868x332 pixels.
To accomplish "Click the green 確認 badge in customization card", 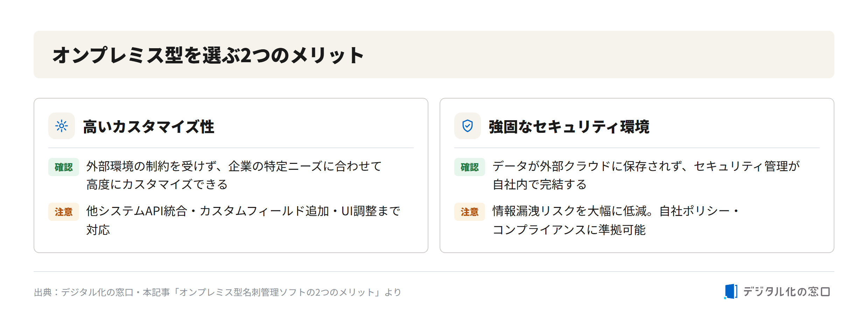I will [x=64, y=167].
